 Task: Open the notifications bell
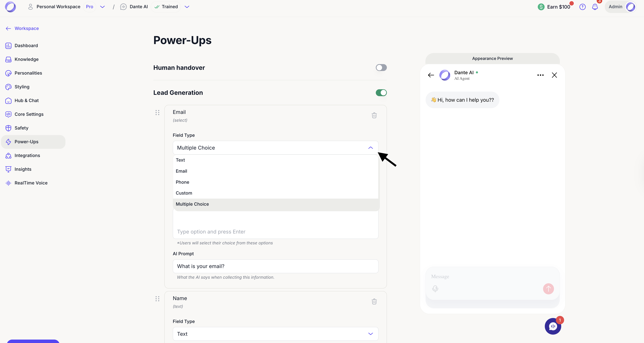click(595, 7)
